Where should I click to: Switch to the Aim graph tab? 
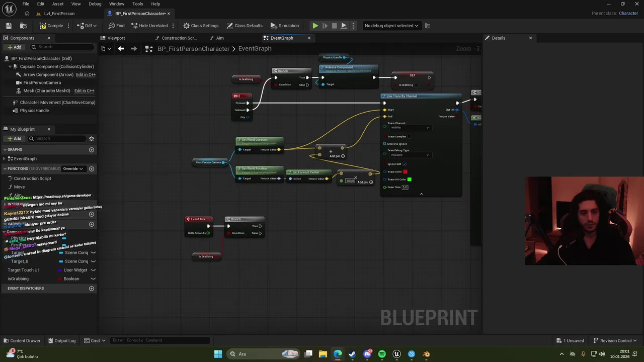(220, 38)
